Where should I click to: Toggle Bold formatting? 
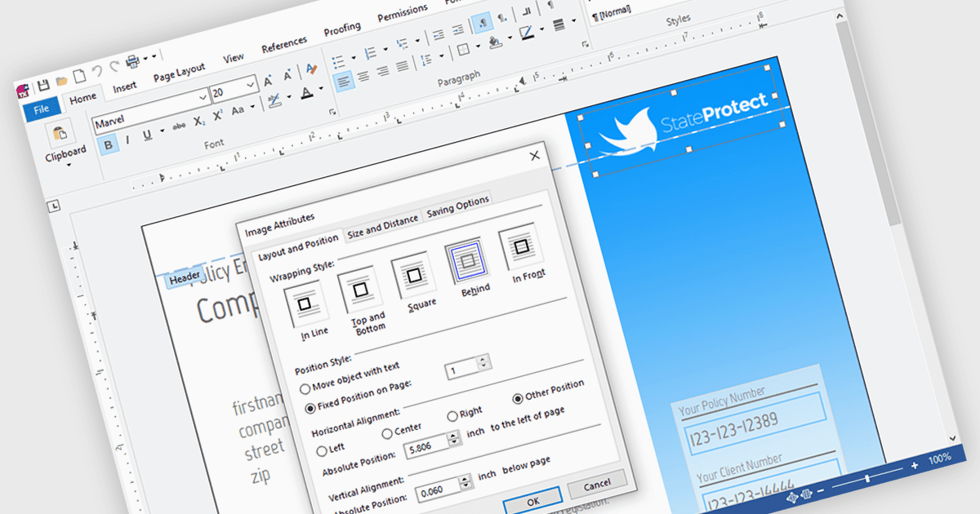pyautogui.click(x=108, y=145)
